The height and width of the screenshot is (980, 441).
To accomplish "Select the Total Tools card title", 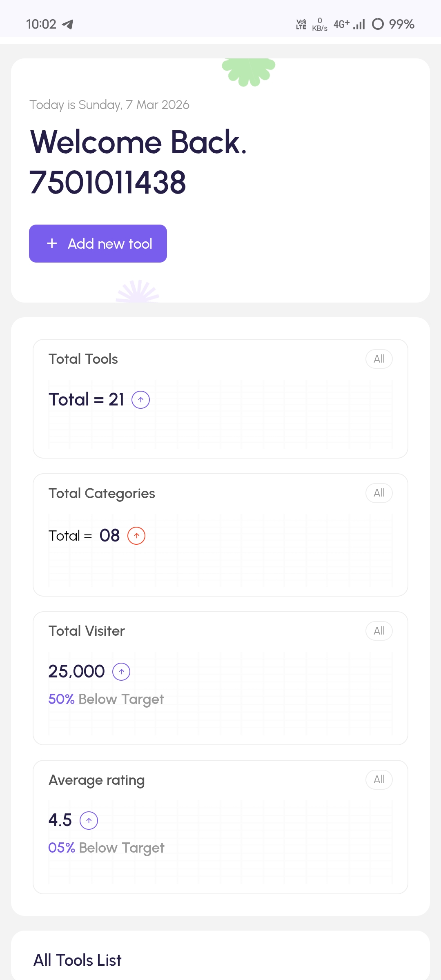I will (x=83, y=359).
